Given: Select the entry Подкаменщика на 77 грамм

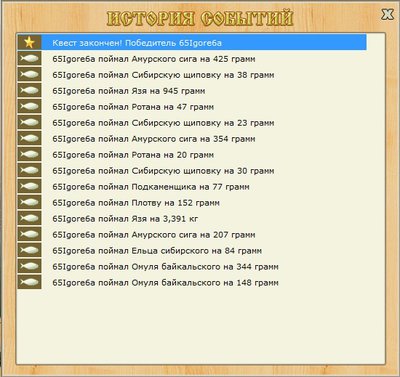Looking at the screenshot, I should 192,187.
